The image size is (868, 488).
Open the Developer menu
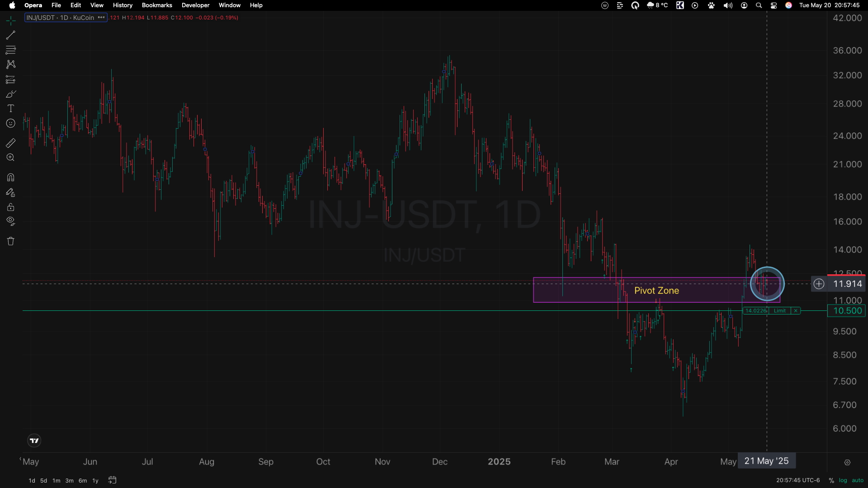pyautogui.click(x=195, y=5)
